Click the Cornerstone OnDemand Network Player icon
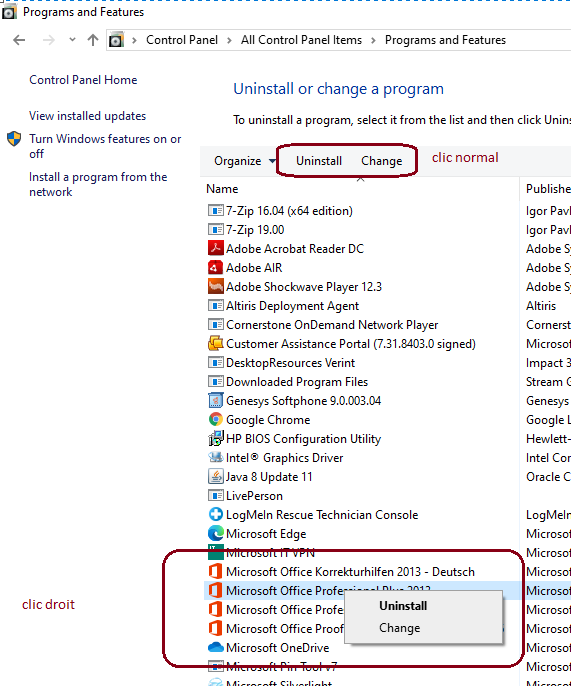 coord(215,324)
